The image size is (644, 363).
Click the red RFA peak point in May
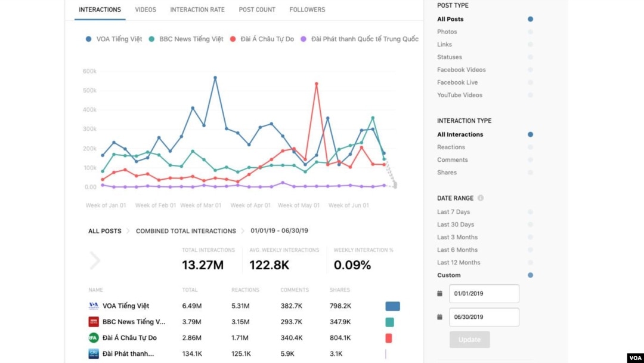click(x=316, y=84)
